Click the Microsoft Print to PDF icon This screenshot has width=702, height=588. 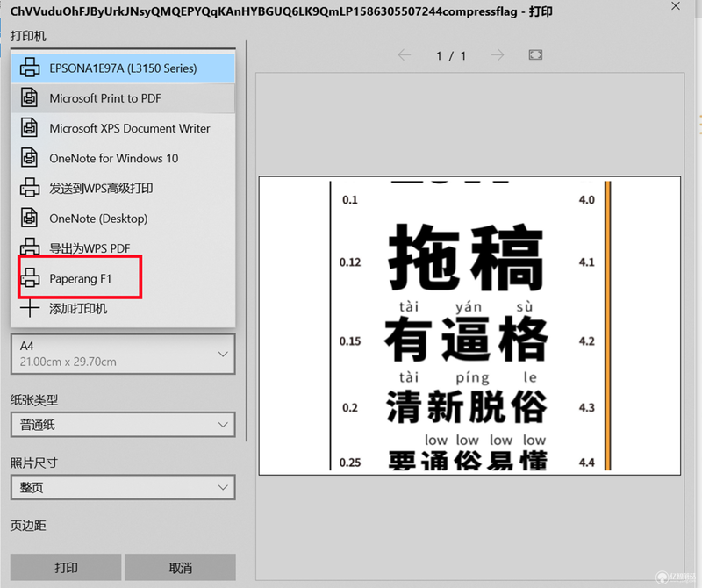tap(30, 97)
